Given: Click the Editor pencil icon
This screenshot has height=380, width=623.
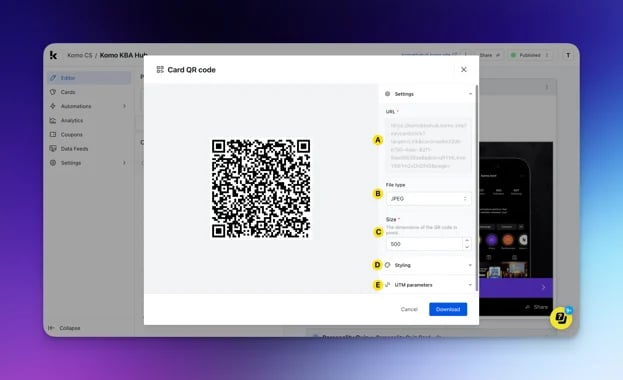Looking at the screenshot, I should (53, 78).
